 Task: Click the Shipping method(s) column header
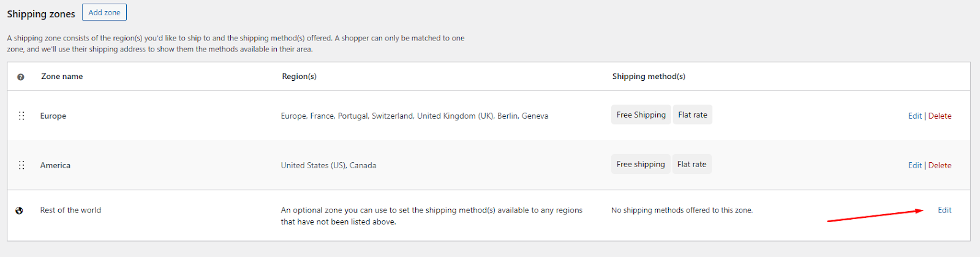pyautogui.click(x=649, y=76)
